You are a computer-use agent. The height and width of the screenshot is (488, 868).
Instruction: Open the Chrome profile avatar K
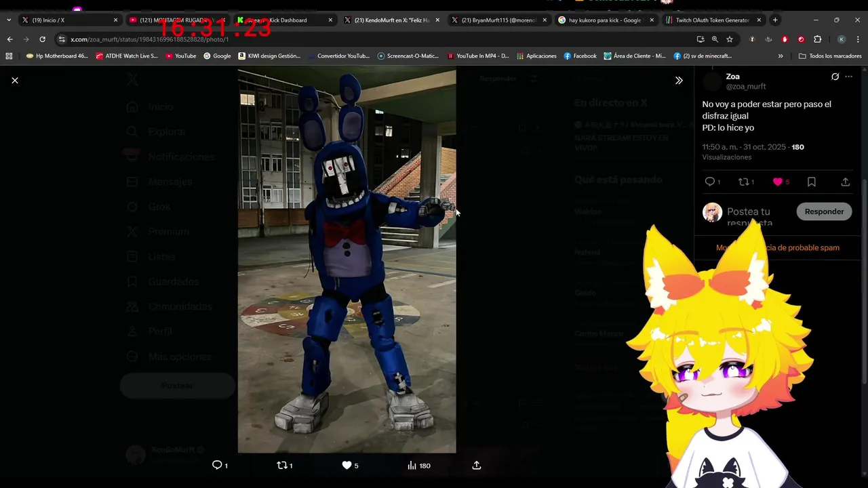point(842,39)
